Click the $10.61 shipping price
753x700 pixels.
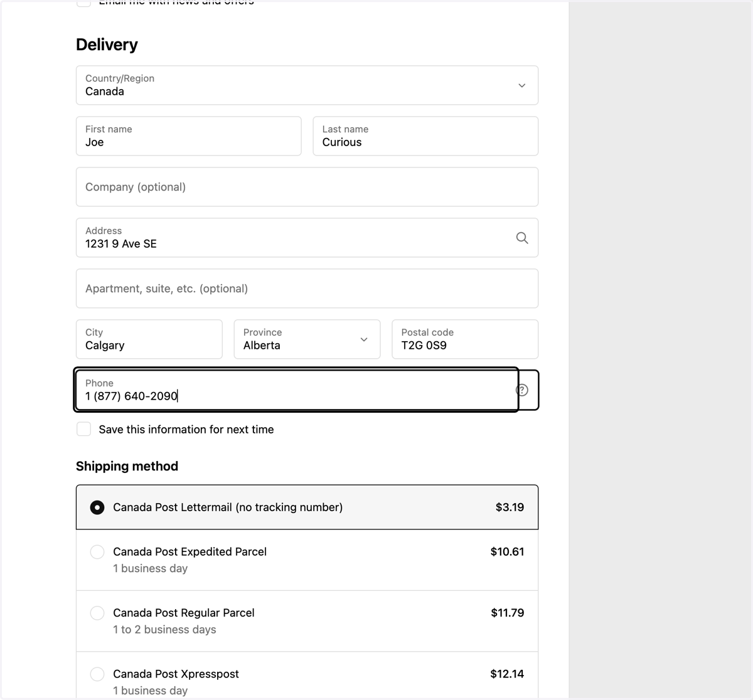[507, 552]
